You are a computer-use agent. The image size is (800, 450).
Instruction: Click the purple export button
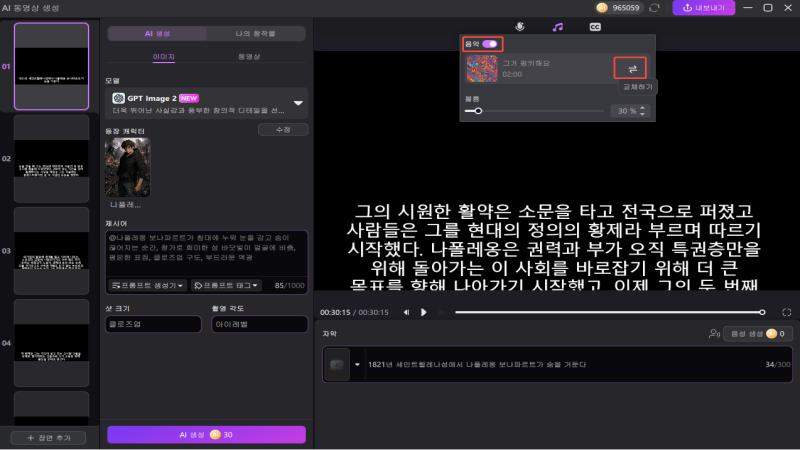(703, 8)
